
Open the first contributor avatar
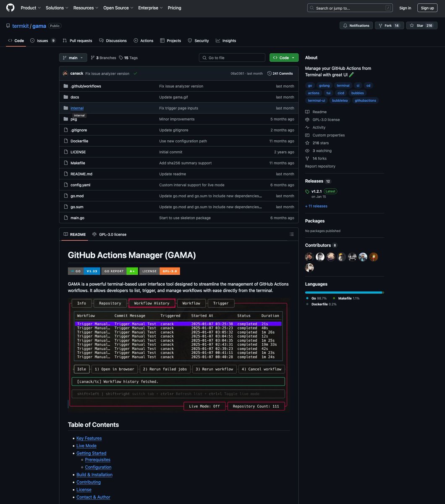(x=309, y=257)
